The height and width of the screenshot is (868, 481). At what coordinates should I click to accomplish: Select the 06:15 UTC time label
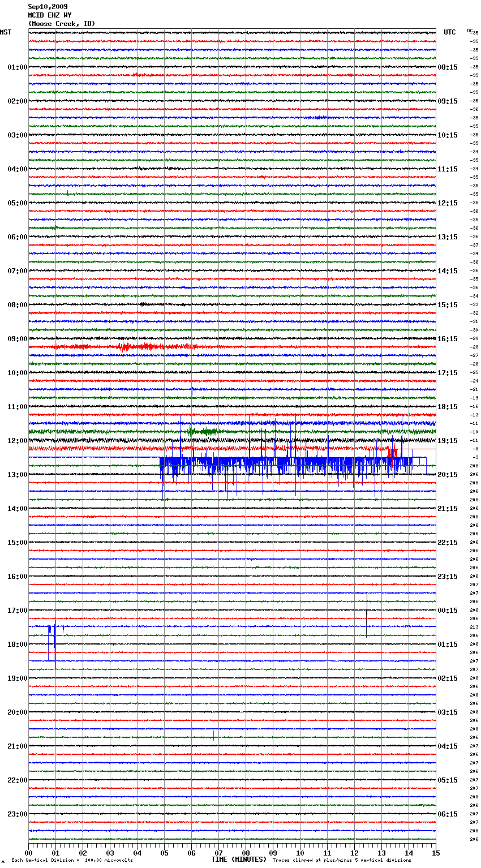point(448,814)
